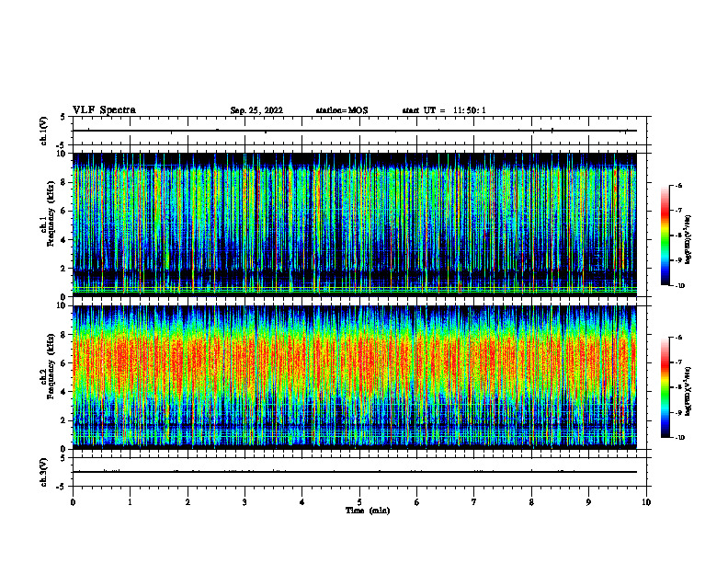Click time axis tick label "2"
The height and width of the screenshot is (563, 728).
(188, 502)
